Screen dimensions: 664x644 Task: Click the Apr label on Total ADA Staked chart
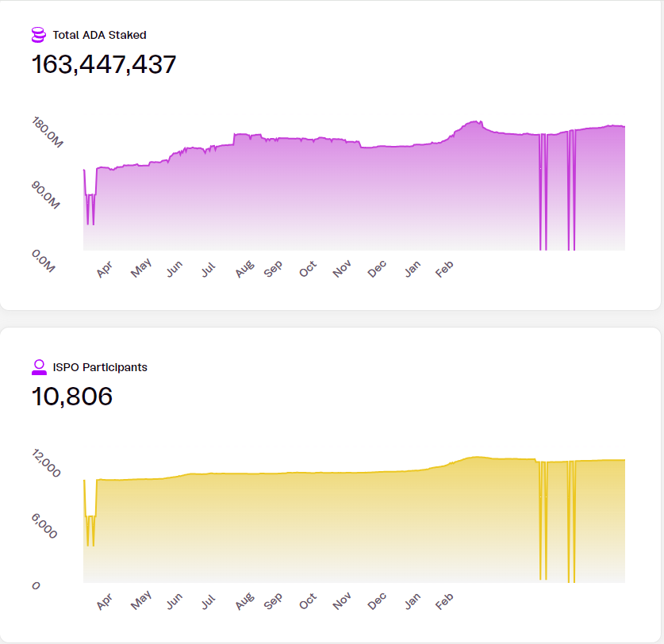point(106,270)
